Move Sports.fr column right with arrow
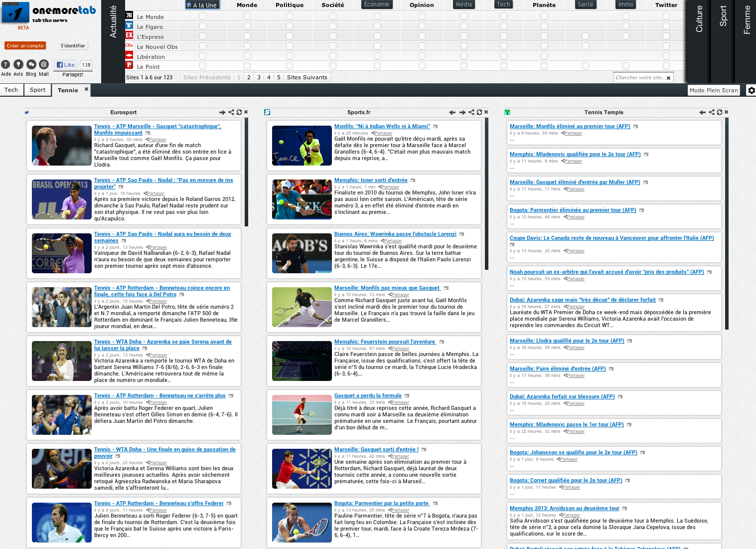Image resolution: width=756 pixels, height=549 pixels. click(x=462, y=112)
